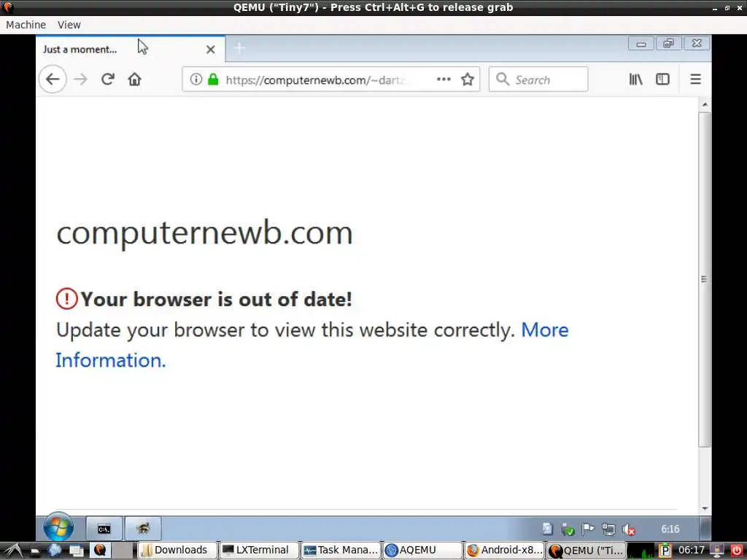Click the host network monitor tray icon
Viewport: 747px width, 560px height.
pyautogui.click(x=717, y=551)
